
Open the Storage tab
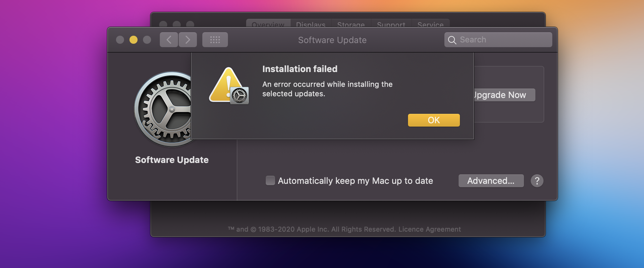tap(351, 24)
